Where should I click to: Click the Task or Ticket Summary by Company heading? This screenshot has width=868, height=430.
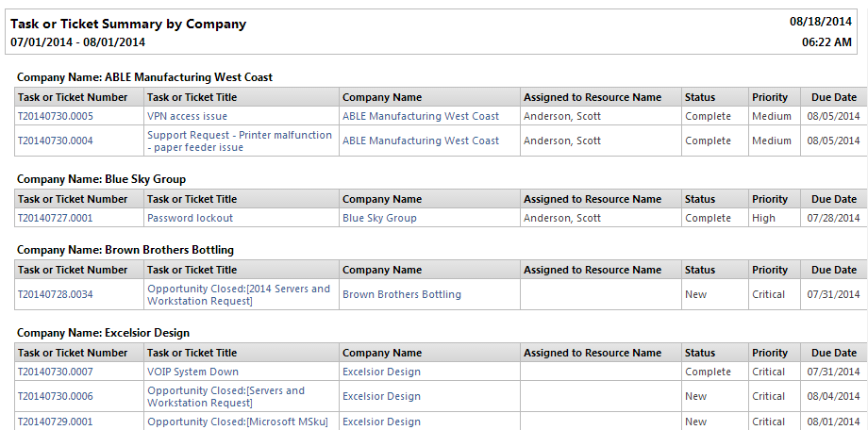click(x=128, y=25)
